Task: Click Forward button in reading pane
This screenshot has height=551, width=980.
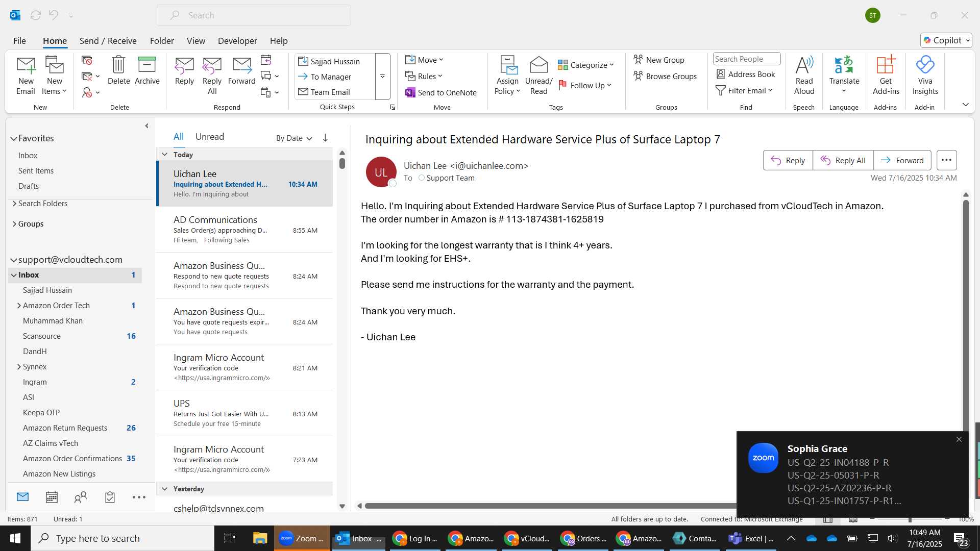Action: pos(902,160)
